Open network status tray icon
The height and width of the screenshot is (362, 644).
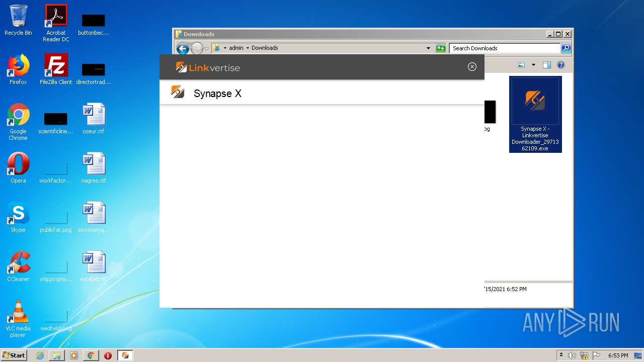pos(584,355)
